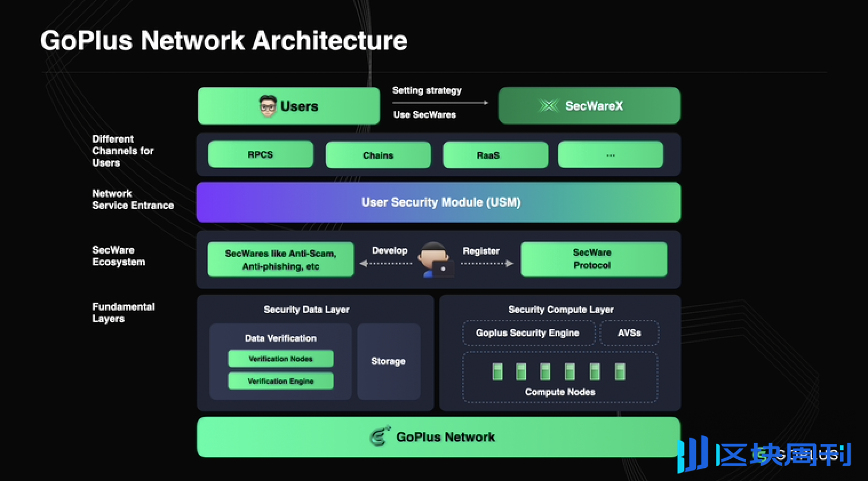The image size is (868, 481).
Task: Select the Verification Nodes box
Action: point(281,359)
